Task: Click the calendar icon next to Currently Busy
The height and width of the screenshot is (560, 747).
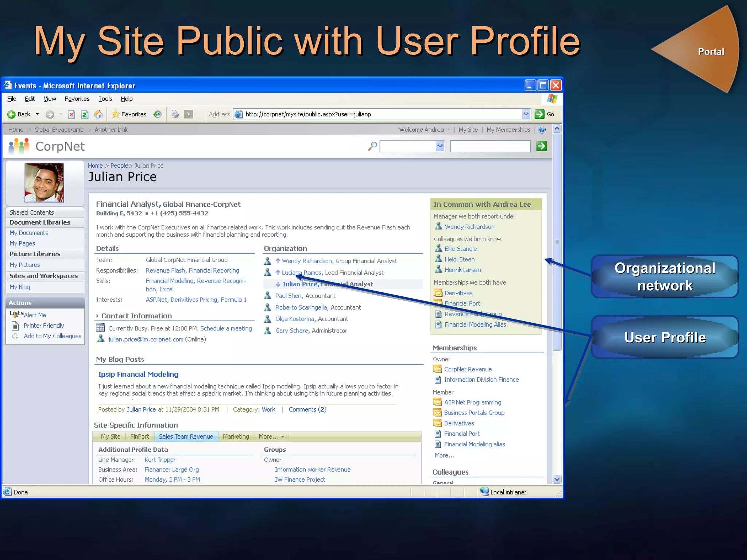Action: click(100, 328)
